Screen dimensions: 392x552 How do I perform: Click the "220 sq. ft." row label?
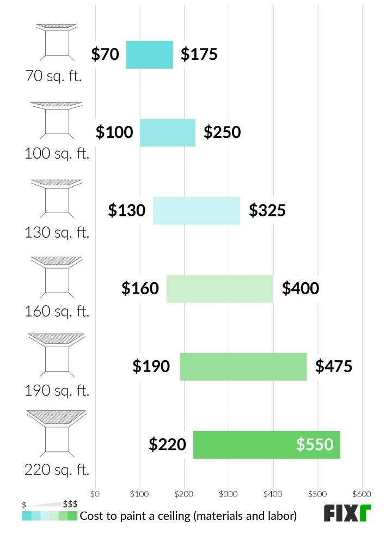57,469
